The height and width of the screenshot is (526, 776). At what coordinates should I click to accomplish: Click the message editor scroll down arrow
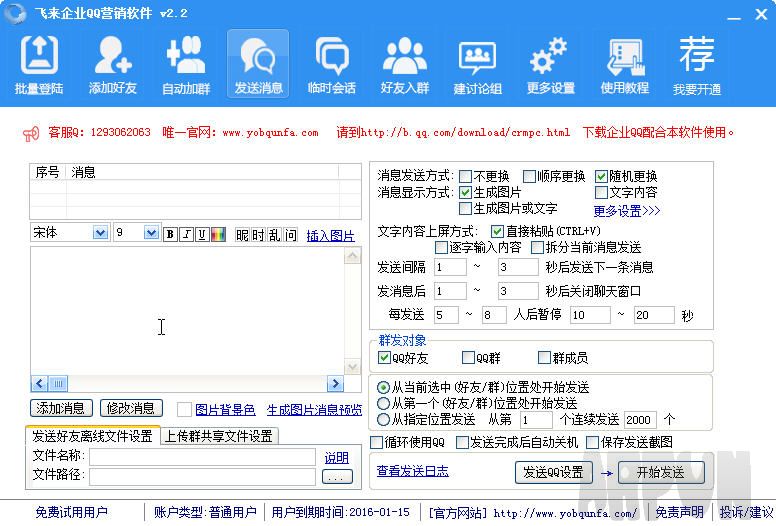[x=352, y=367]
